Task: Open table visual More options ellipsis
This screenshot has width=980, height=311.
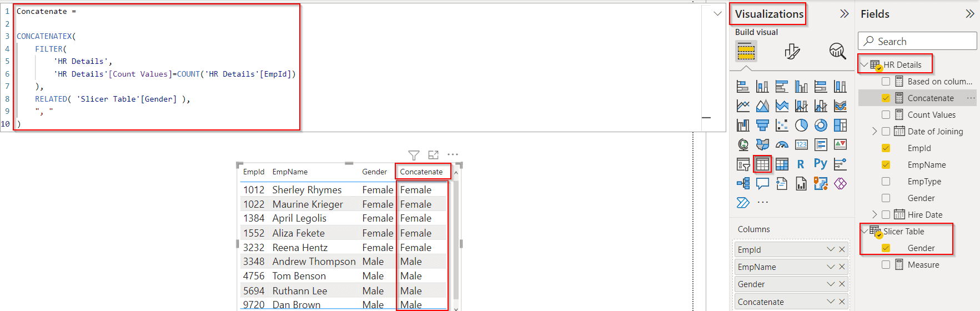Action: [453, 155]
